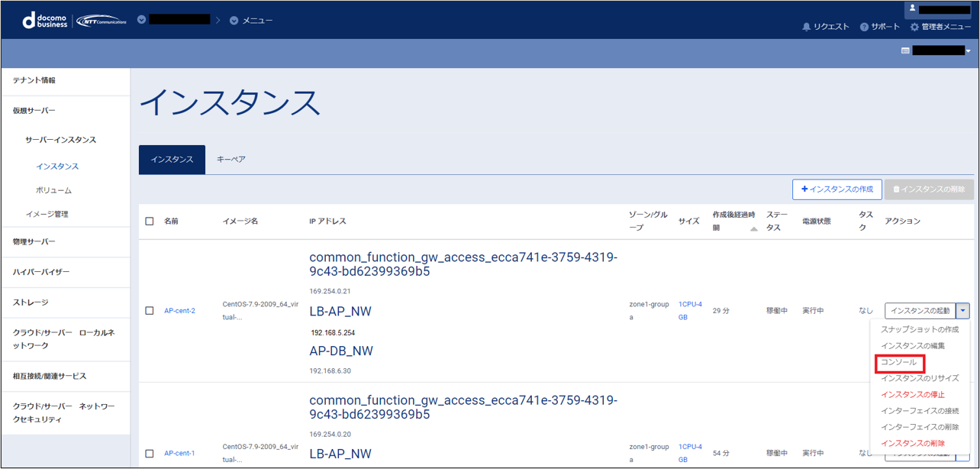The image size is (980, 469).
Task: Click the greyed インスタンスの削除 toolbar button
Action: point(929,189)
